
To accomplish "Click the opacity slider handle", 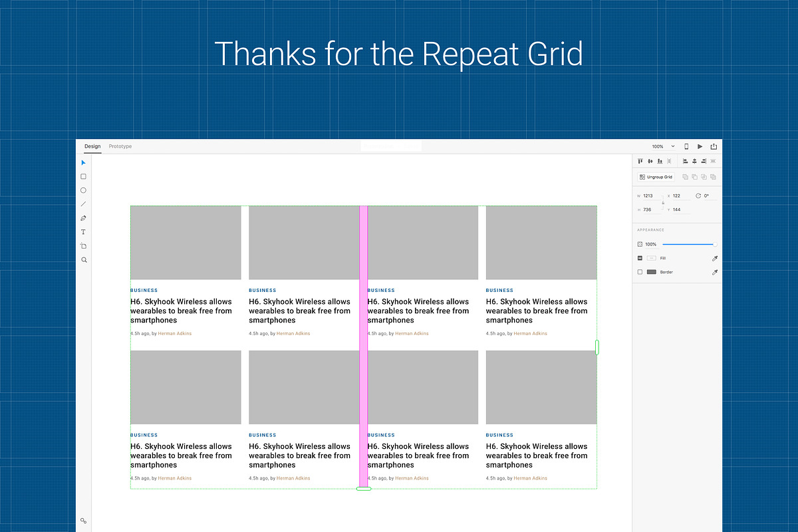I will pyautogui.click(x=715, y=244).
